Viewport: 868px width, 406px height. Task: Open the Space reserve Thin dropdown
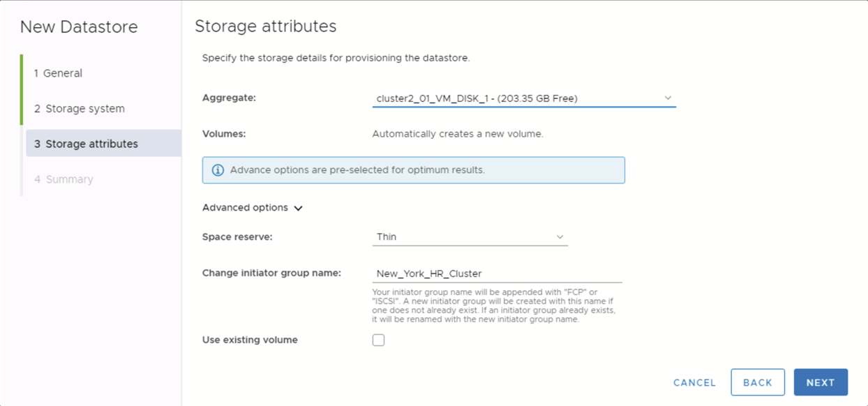coord(469,237)
